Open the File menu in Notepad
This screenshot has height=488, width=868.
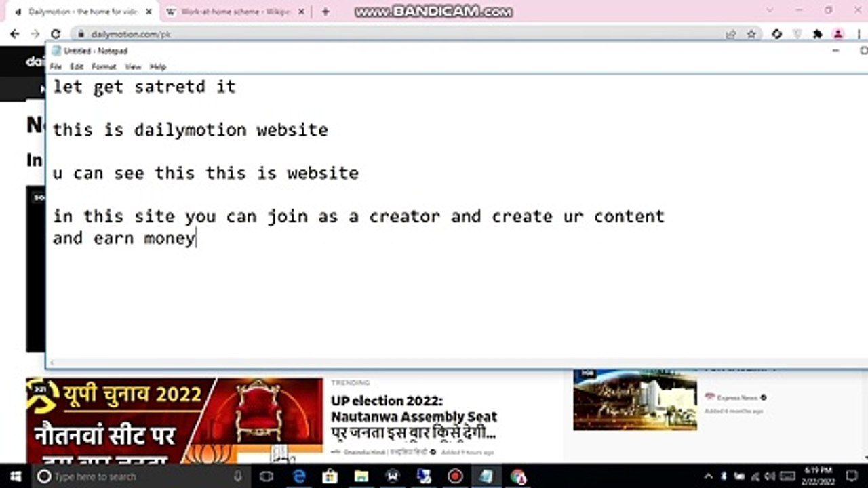click(x=56, y=67)
